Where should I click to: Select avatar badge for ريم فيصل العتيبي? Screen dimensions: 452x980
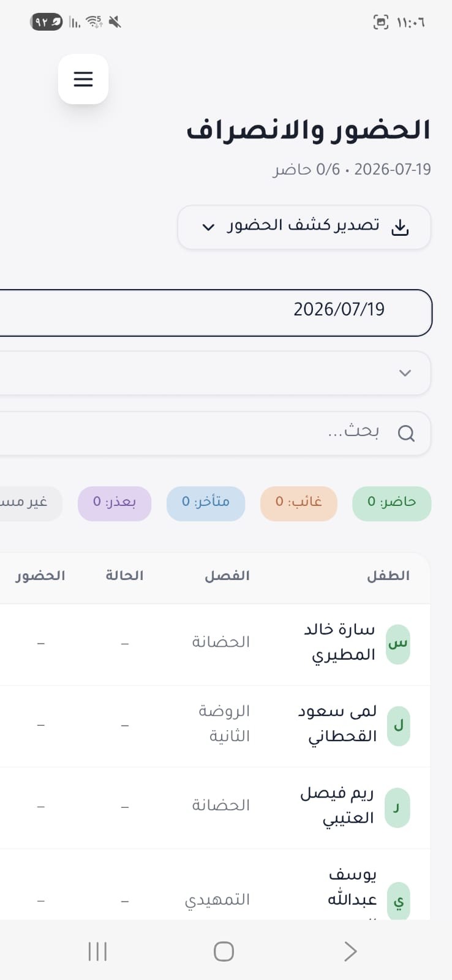pos(397,807)
